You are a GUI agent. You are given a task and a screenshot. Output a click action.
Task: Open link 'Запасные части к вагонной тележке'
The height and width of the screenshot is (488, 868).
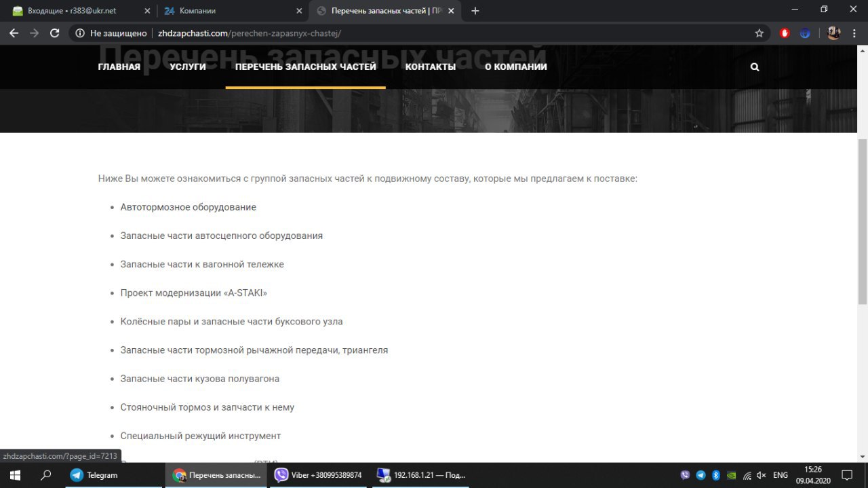point(202,264)
